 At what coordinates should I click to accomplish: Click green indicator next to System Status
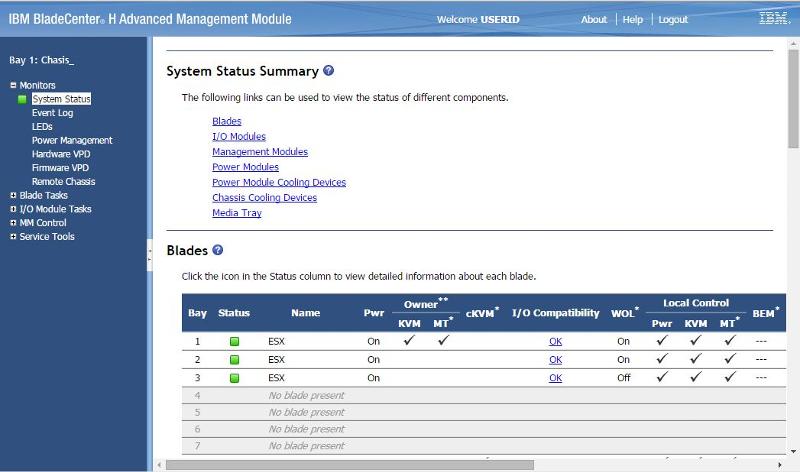(x=22, y=99)
